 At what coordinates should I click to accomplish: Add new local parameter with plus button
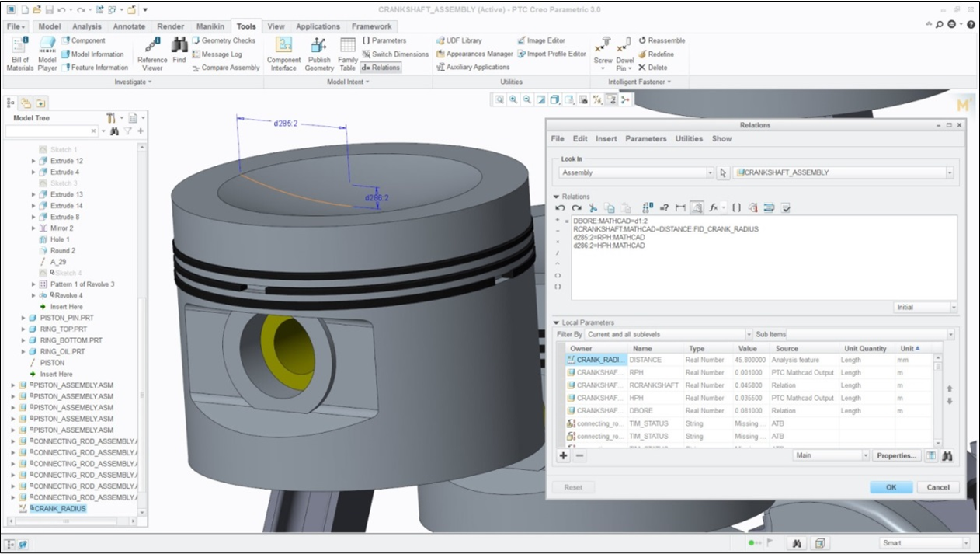click(x=564, y=455)
